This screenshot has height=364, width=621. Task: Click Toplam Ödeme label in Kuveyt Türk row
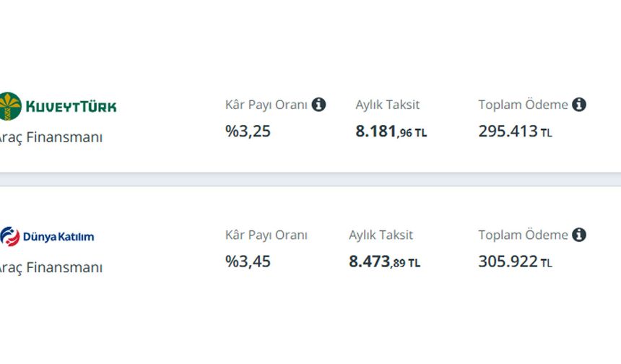tap(524, 105)
